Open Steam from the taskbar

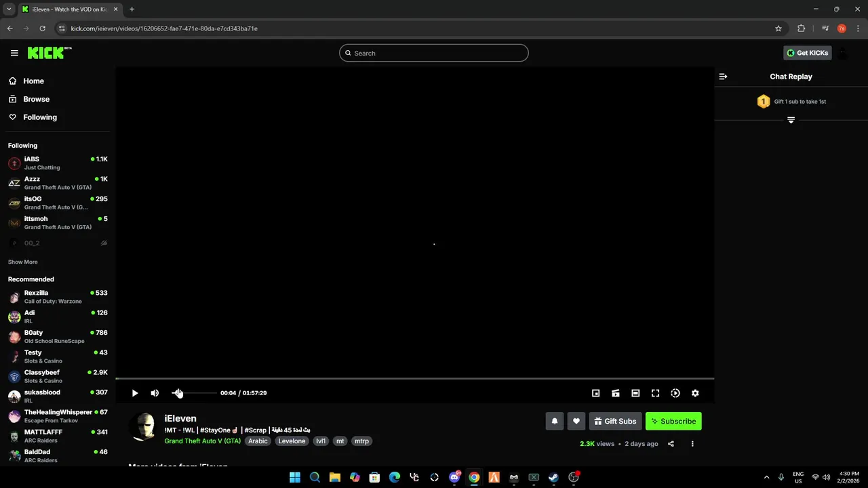point(553,477)
